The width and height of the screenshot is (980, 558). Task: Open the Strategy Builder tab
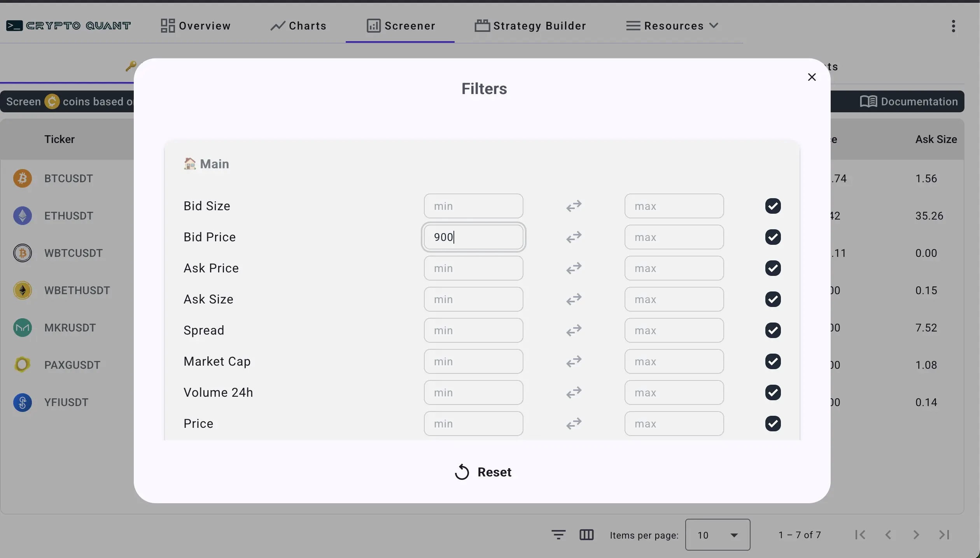click(x=530, y=26)
